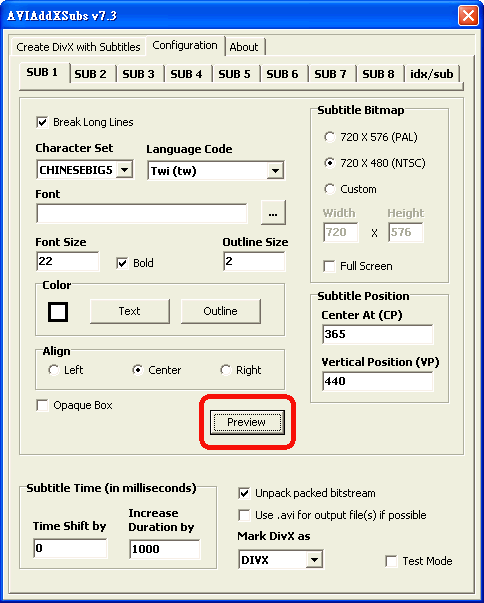Click the custom Height field
This screenshot has width=484, height=603.
click(x=406, y=232)
